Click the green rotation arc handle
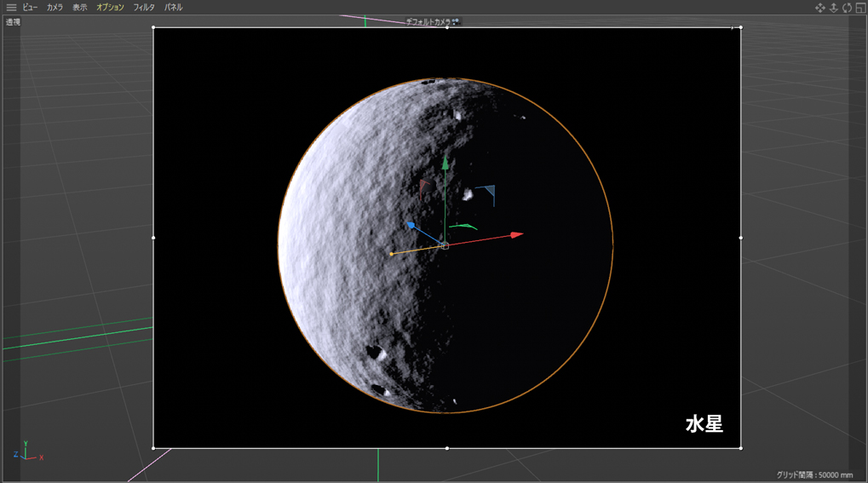Screen dimensions: 868x483 464,227
